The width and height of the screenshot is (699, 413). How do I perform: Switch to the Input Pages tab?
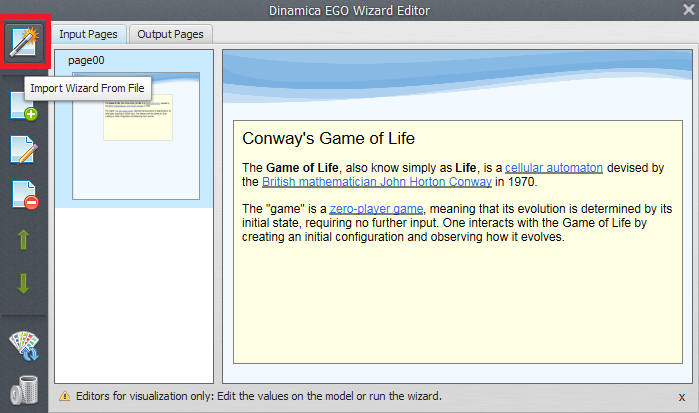[x=88, y=34]
